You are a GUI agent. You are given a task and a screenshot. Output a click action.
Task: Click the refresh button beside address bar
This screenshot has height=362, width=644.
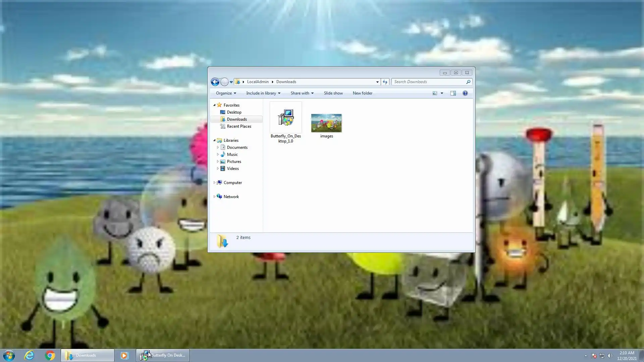385,82
